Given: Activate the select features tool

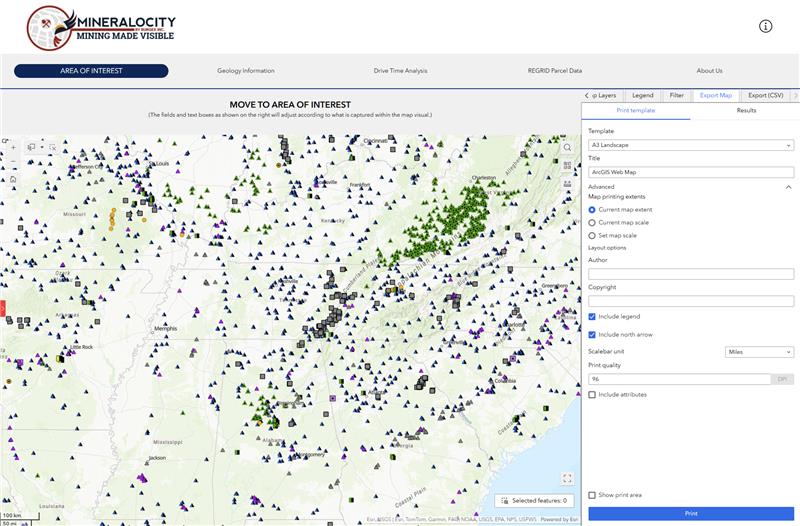Looking at the screenshot, I should click(32, 146).
